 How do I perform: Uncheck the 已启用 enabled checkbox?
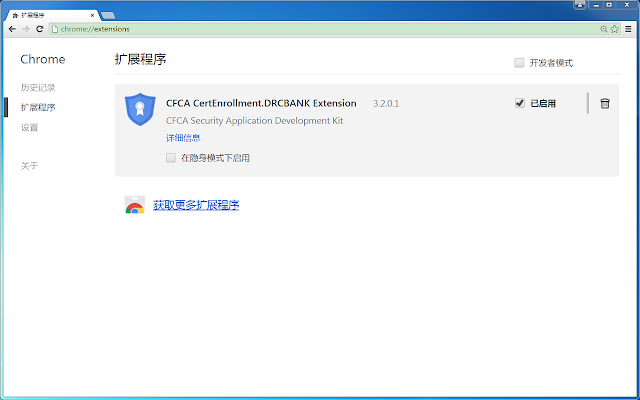[x=520, y=103]
